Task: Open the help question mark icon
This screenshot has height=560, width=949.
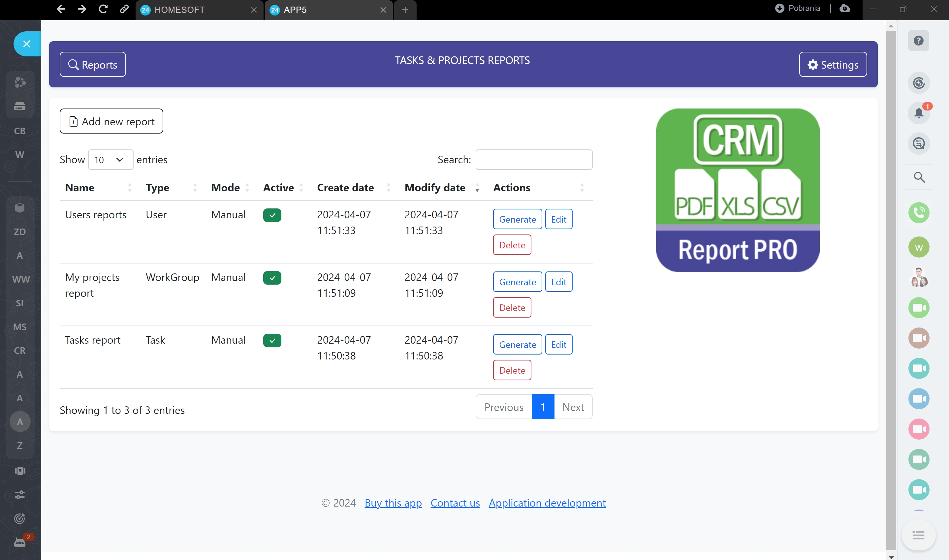Action: pos(918,40)
